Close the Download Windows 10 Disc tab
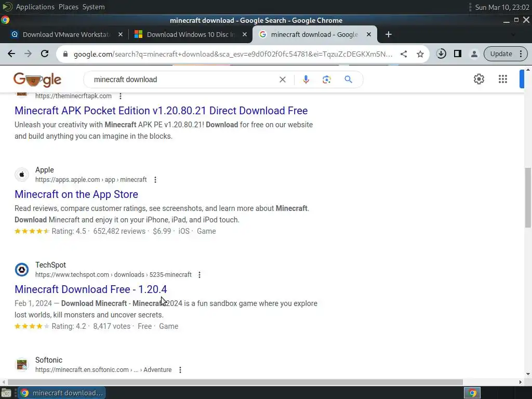532x399 pixels. point(244,34)
